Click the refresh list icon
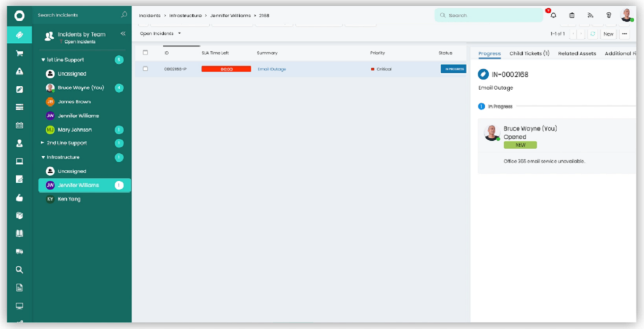 (x=593, y=34)
